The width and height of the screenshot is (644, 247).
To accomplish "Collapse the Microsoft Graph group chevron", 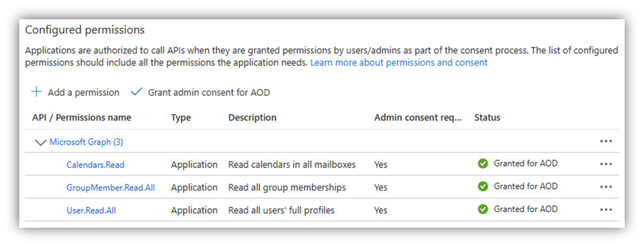I will pos(41,143).
